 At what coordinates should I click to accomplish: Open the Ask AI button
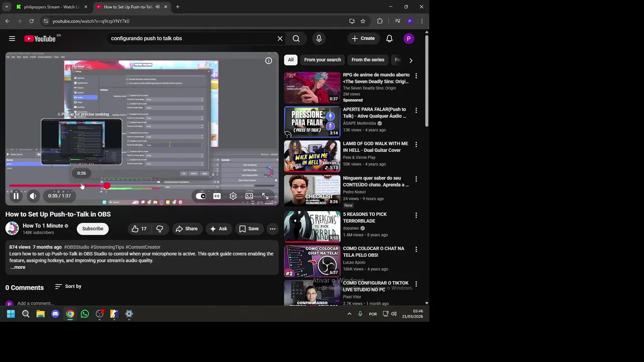218,229
